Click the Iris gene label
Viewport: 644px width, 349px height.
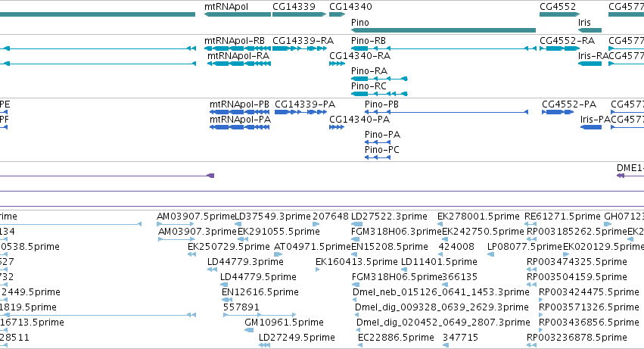pos(584,23)
